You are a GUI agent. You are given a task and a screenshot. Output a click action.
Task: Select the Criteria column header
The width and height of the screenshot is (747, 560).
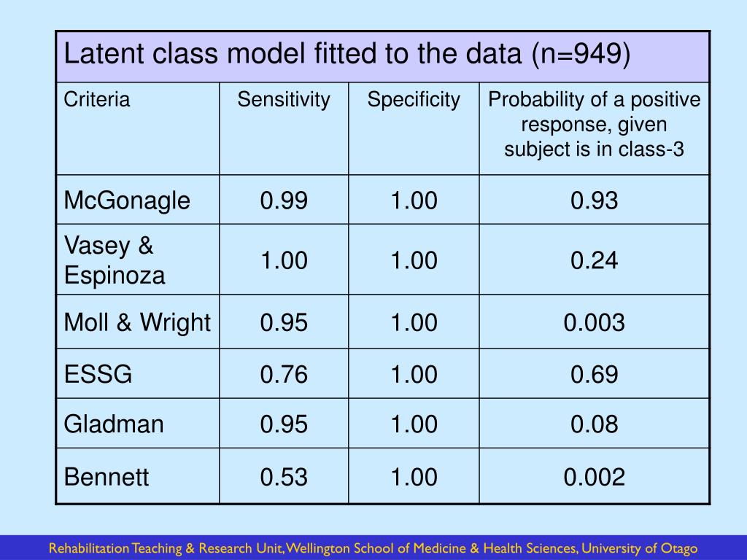click(x=97, y=99)
